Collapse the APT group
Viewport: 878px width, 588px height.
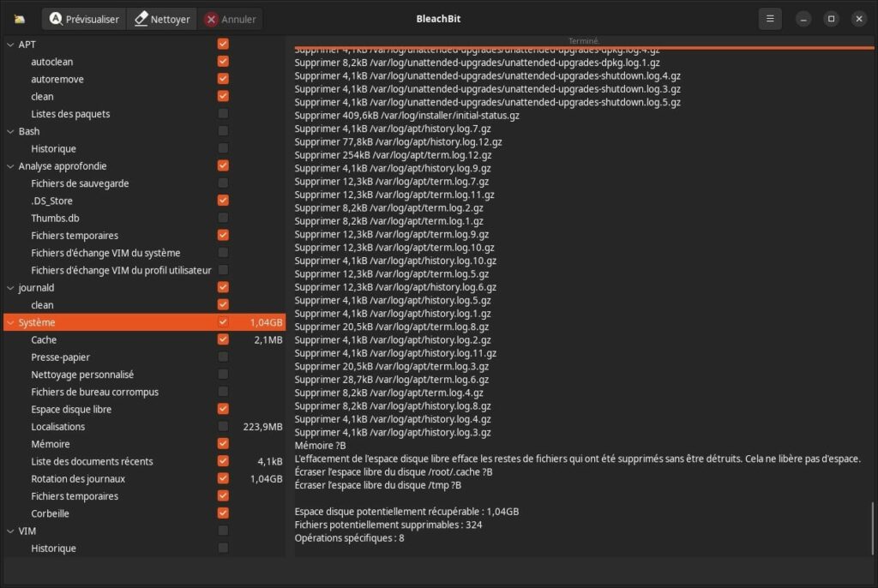pyautogui.click(x=10, y=45)
